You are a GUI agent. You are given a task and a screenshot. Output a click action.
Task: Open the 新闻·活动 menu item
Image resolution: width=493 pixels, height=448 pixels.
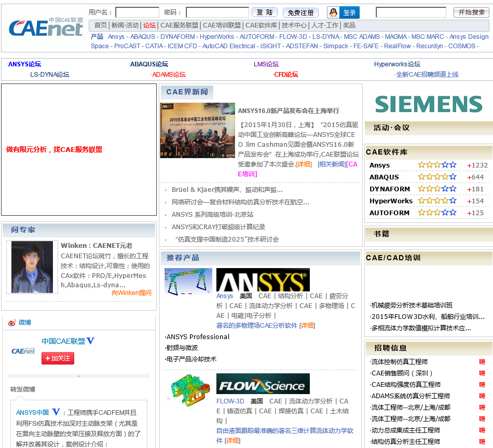pyautogui.click(x=125, y=25)
